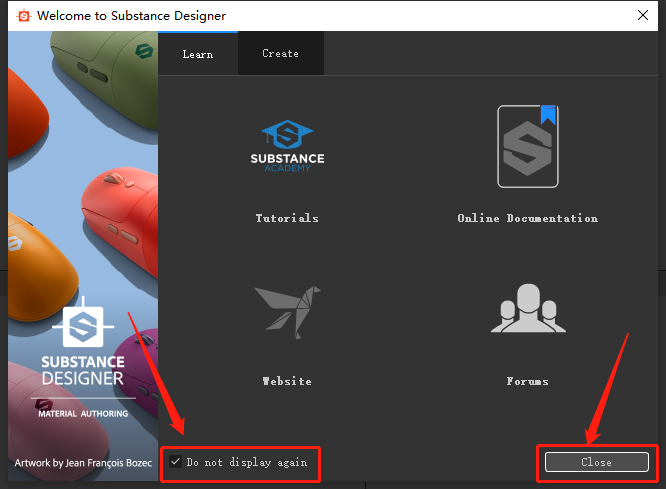This screenshot has height=489, width=666.
Task: Click the Forums label
Action: (528, 381)
